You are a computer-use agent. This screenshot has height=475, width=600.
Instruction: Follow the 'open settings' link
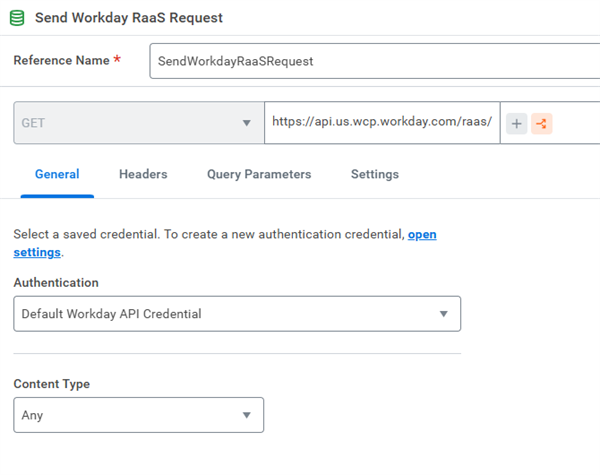(x=422, y=234)
